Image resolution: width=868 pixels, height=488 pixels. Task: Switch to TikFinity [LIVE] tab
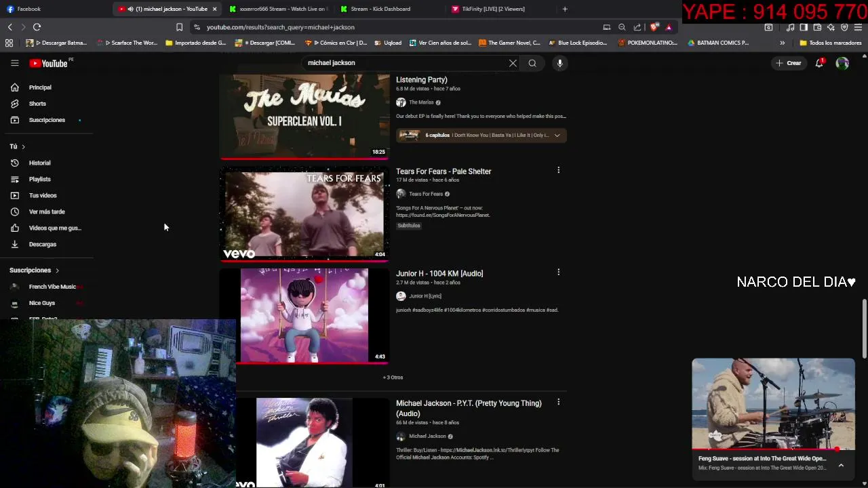pos(493,9)
